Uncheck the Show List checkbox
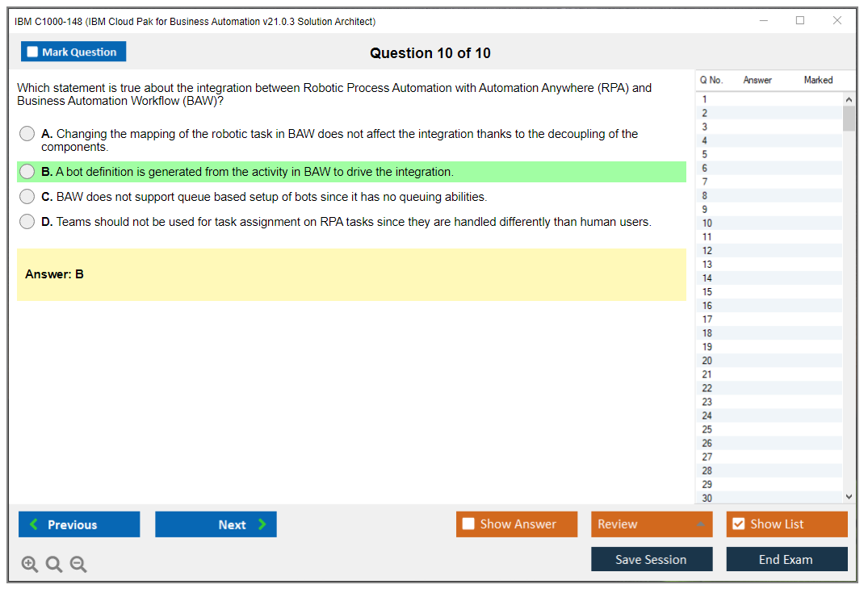Screen dimensions: 868x593 click(x=738, y=524)
